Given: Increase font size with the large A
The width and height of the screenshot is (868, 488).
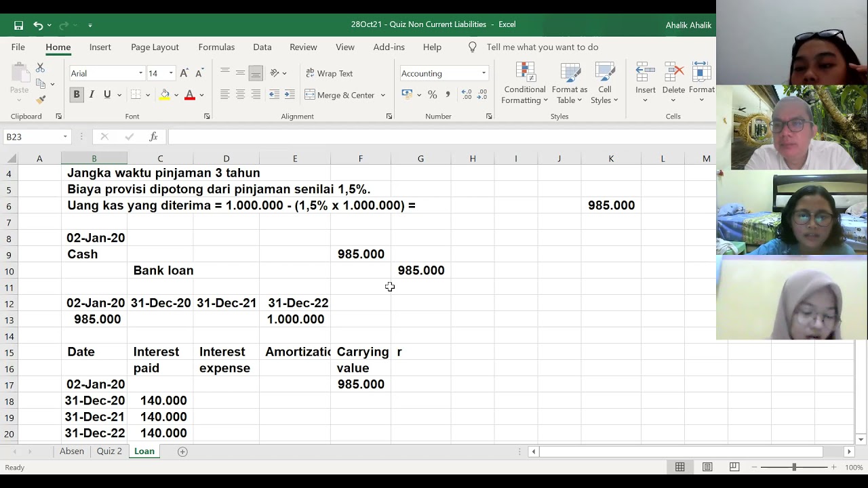Looking at the screenshot, I should (184, 73).
